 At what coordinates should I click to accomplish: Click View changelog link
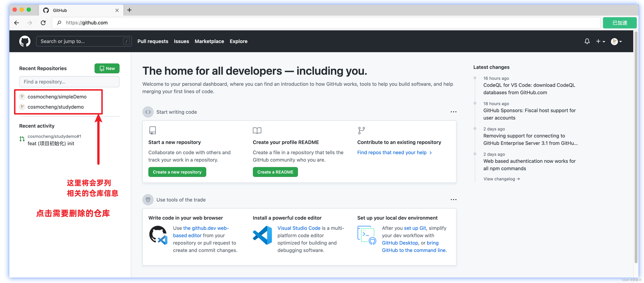501,179
